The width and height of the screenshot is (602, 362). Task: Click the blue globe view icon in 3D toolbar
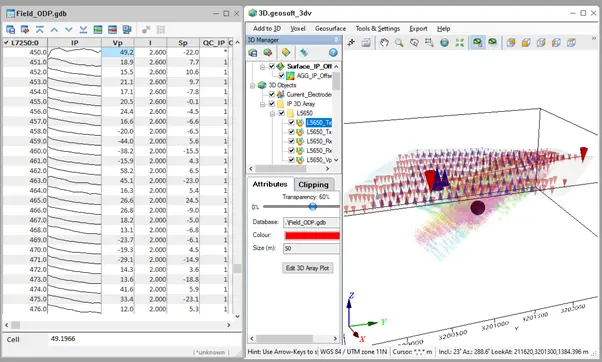point(445,43)
